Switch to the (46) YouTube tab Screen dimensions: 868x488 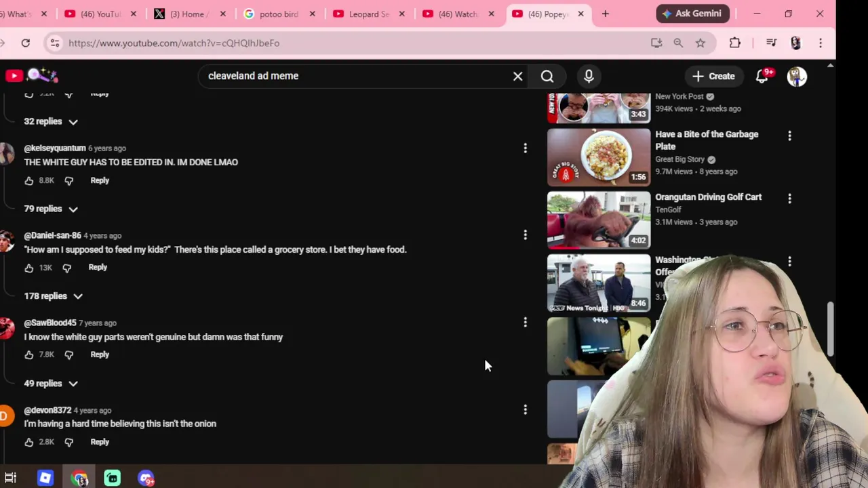(x=100, y=14)
